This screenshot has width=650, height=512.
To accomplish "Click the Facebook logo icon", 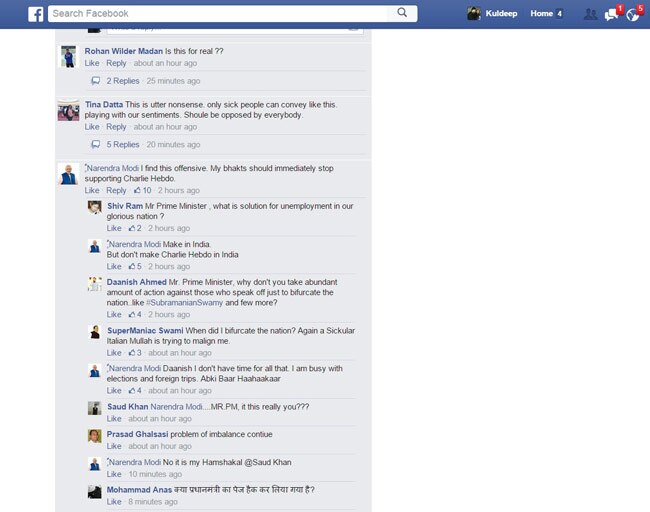I will (36, 14).
